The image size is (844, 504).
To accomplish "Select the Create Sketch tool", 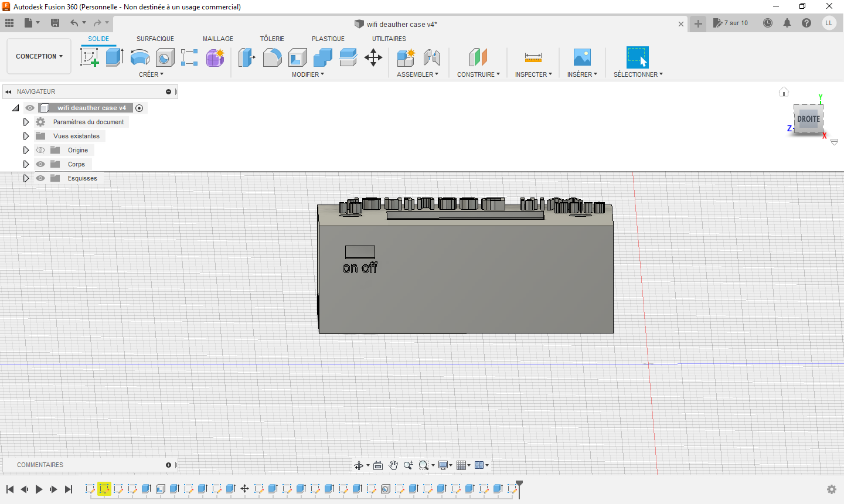I will click(x=89, y=57).
